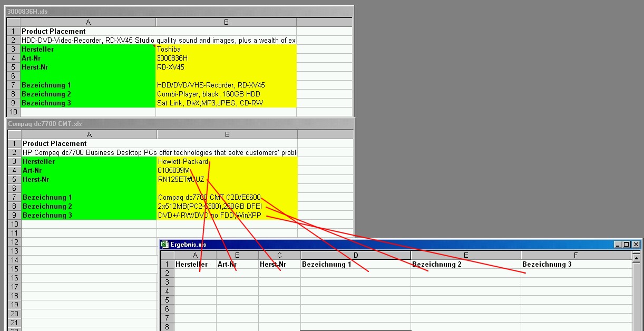Select row 10 header in 3000836H.xls
644x331 pixels.
pyautogui.click(x=13, y=112)
